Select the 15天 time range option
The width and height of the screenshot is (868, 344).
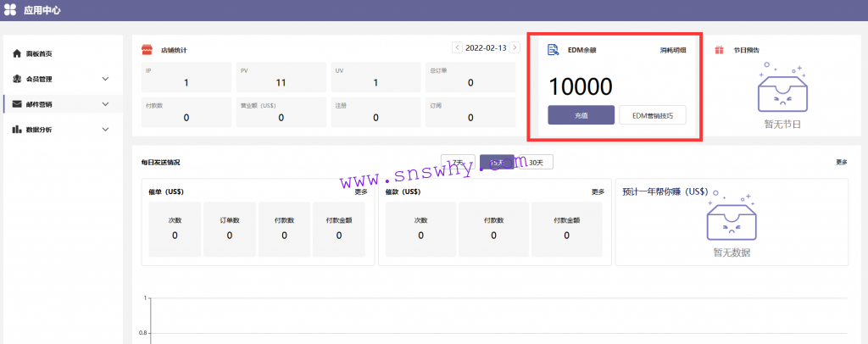coord(497,162)
